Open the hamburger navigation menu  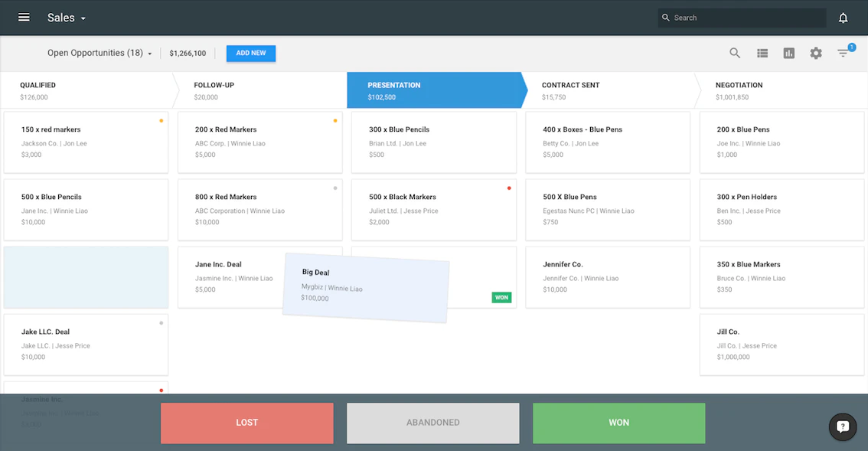[24, 18]
